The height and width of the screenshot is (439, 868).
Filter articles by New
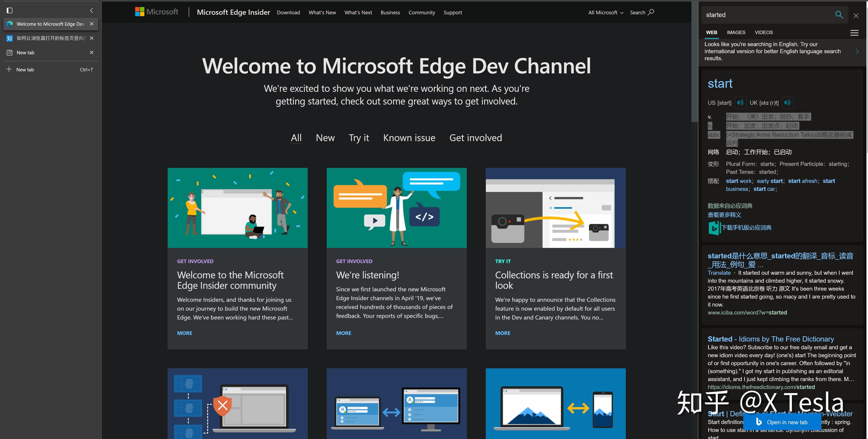(x=325, y=138)
